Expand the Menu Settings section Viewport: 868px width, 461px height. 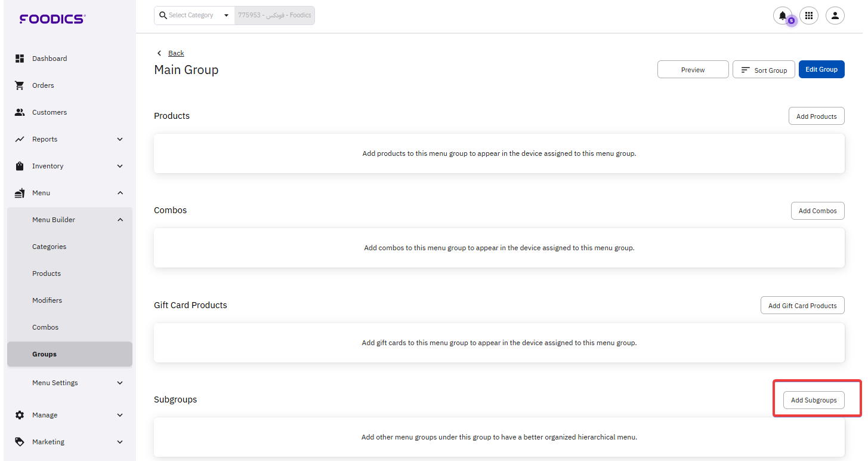tap(120, 383)
